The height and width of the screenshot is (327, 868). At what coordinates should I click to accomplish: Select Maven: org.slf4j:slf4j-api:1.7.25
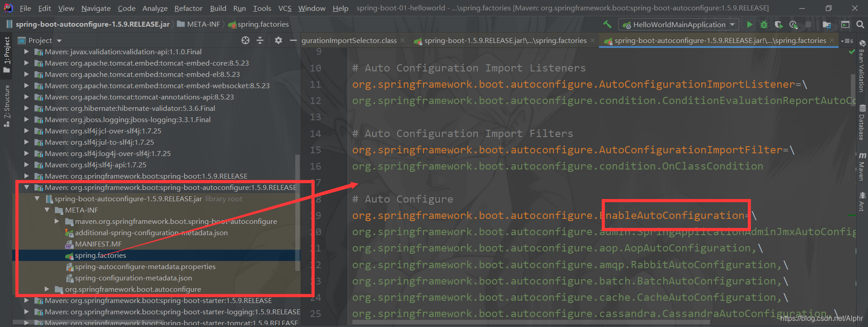95,165
